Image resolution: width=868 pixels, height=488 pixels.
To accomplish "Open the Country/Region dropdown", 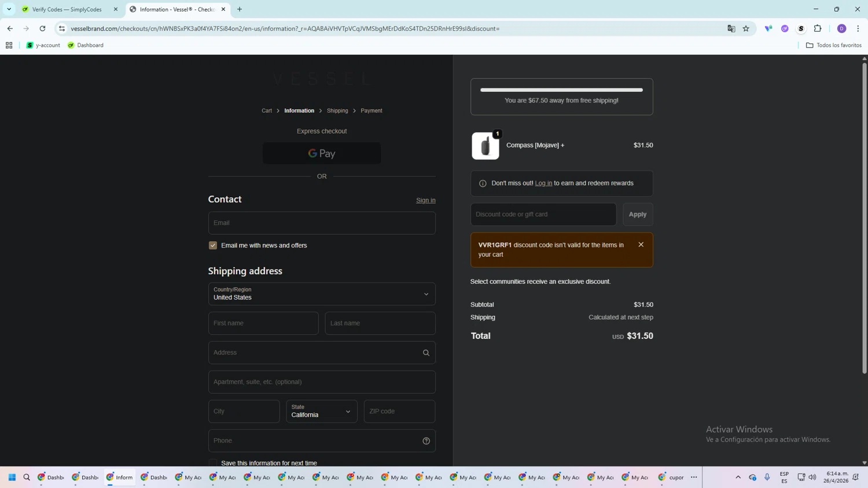I will (x=322, y=294).
